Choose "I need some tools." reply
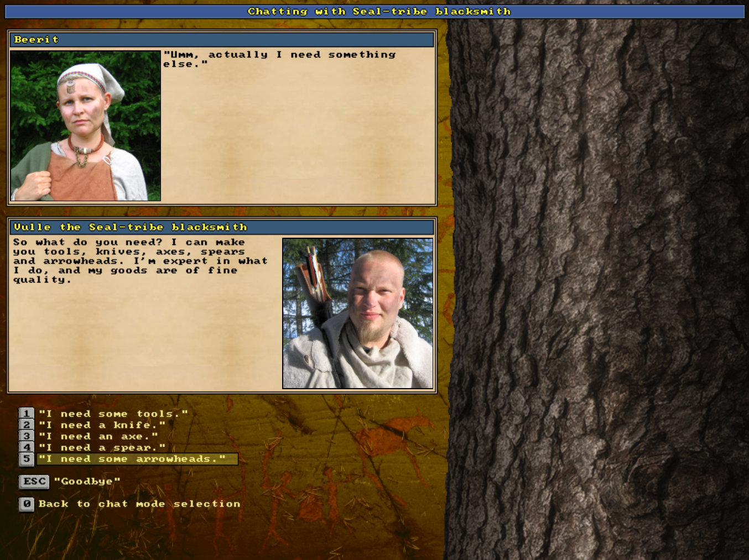749x560 pixels. point(113,414)
